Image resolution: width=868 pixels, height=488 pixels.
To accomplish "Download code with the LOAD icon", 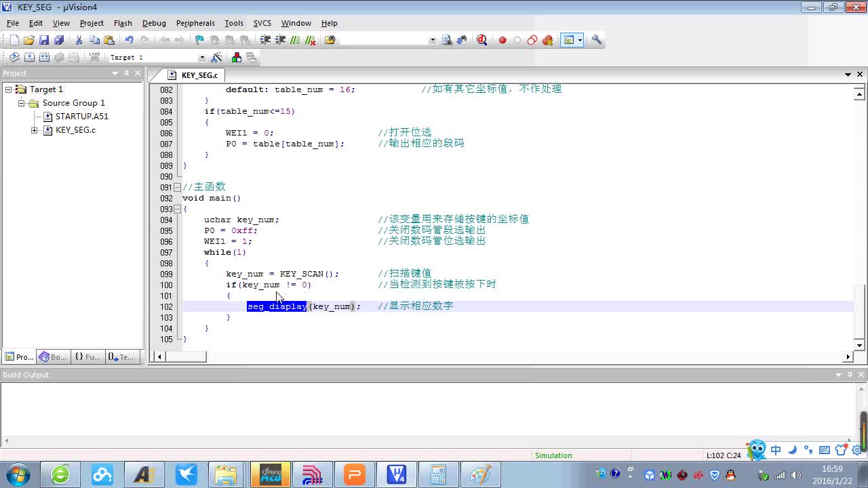I will click(94, 58).
